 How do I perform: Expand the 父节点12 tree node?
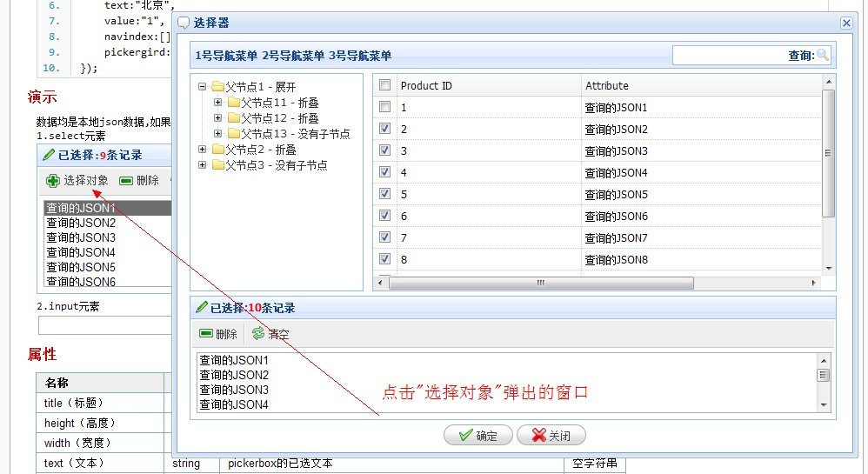[x=218, y=118]
